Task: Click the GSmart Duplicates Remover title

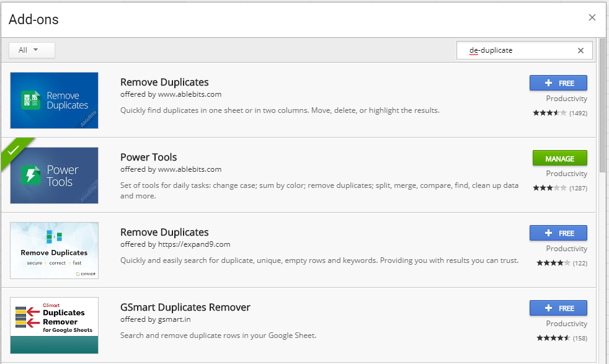Action: (185, 307)
